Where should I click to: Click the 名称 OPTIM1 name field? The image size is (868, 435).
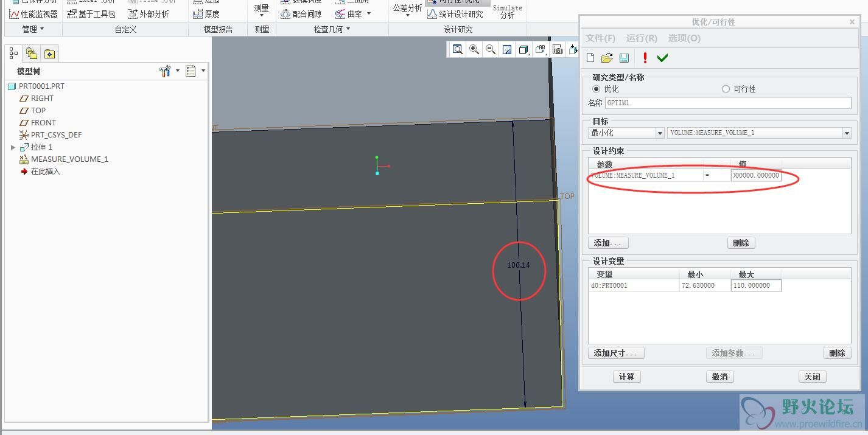coord(727,103)
